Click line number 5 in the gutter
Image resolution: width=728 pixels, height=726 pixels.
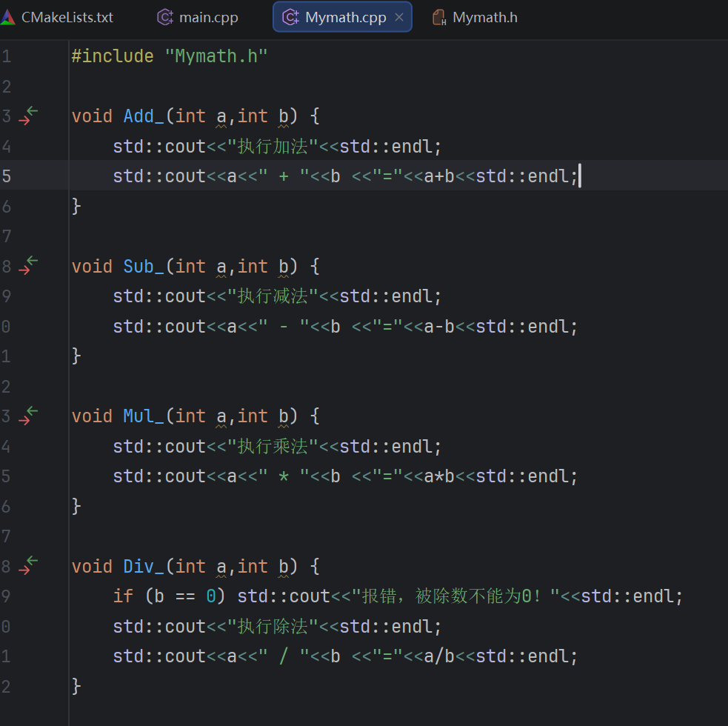tap(6, 176)
